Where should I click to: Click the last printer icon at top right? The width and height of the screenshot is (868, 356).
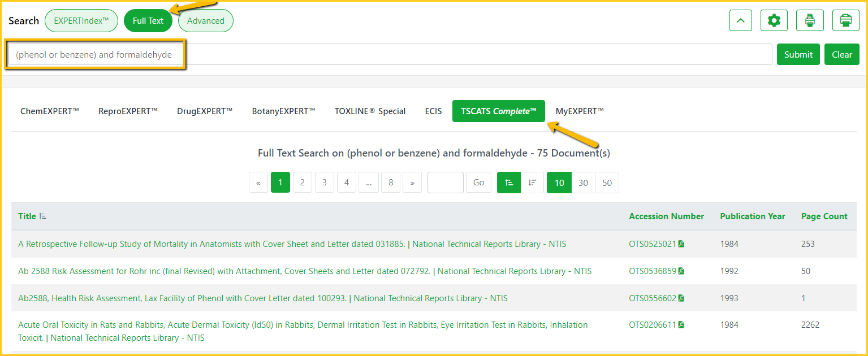pyautogui.click(x=845, y=21)
